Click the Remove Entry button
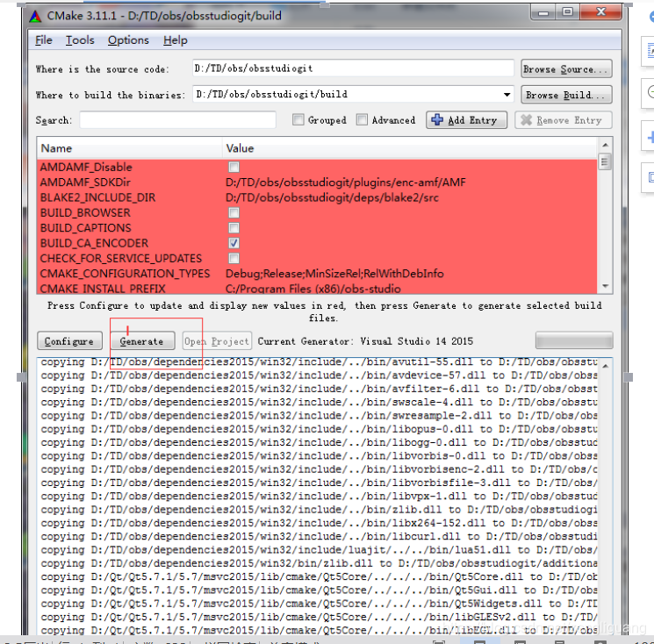The image size is (654, 644). [564, 120]
